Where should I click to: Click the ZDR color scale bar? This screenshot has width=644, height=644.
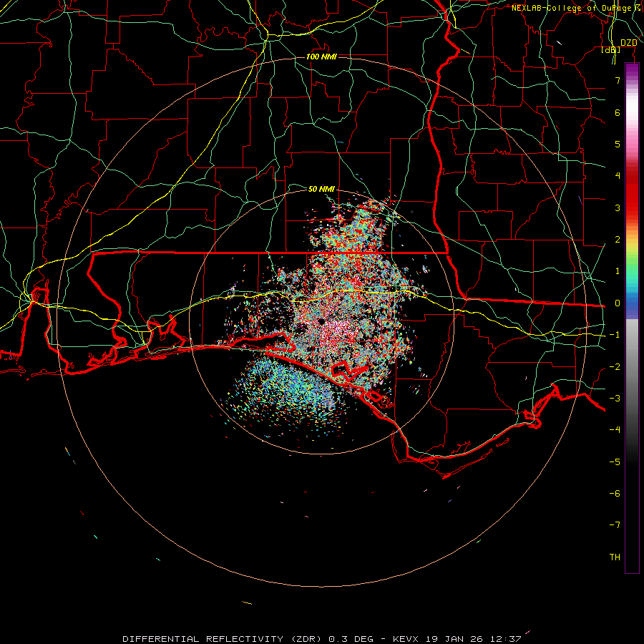pyautogui.click(x=632, y=318)
